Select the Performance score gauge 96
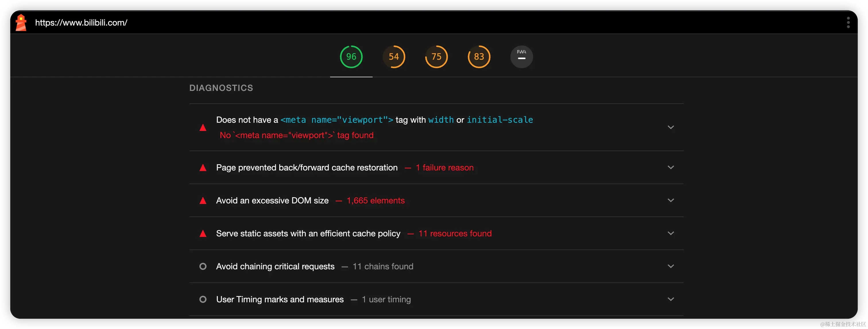The width and height of the screenshot is (868, 329). [351, 57]
